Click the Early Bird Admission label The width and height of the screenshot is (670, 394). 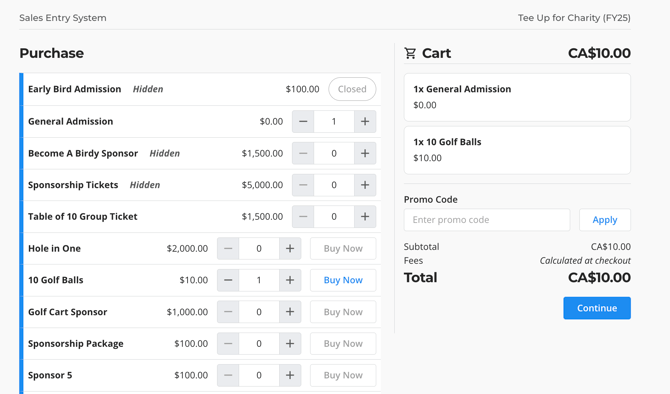[x=75, y=89]
